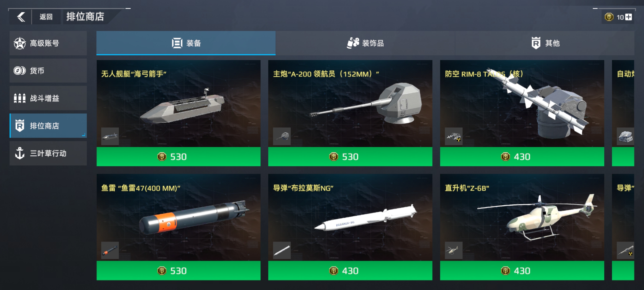
Task: Click the back arrow icon
Action: click(x=21, y=17)
